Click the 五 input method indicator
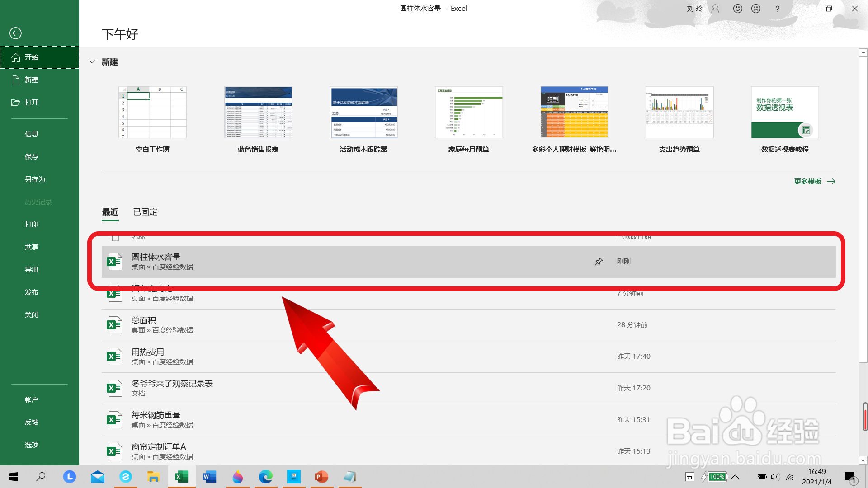The height and width of the screenshot is (488, 868). pos(690,477)
